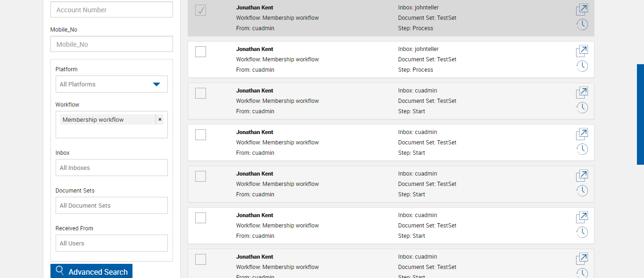This screenshot has height=278, width=644.
Task: Uncheck the selected johnteller Process item
Action: (200, 10)
